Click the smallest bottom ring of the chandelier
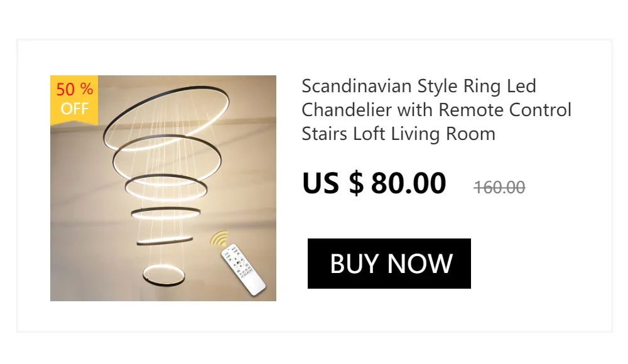628x364 pixels. pos(164,275)
